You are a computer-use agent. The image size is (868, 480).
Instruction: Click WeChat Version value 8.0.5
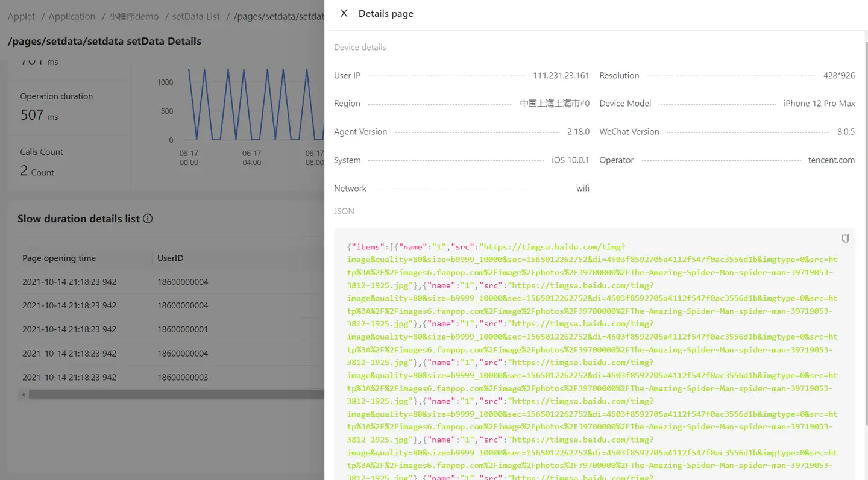[846, 132]
